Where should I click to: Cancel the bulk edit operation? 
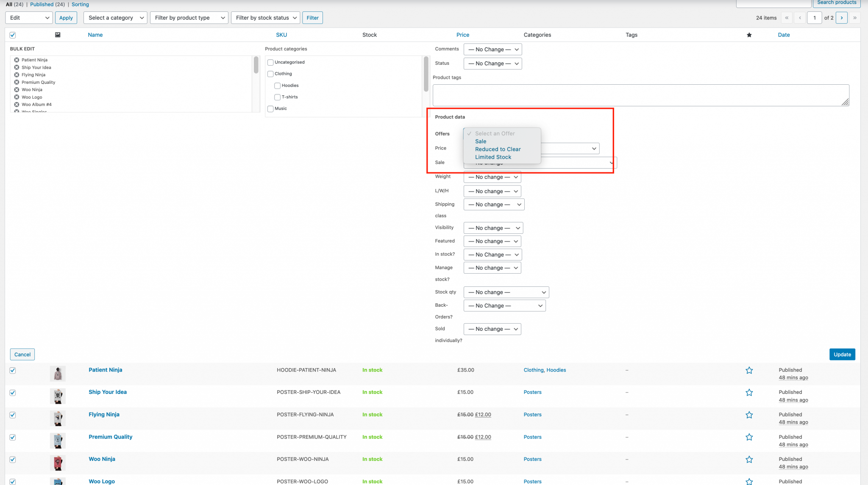tap(22, 354)
